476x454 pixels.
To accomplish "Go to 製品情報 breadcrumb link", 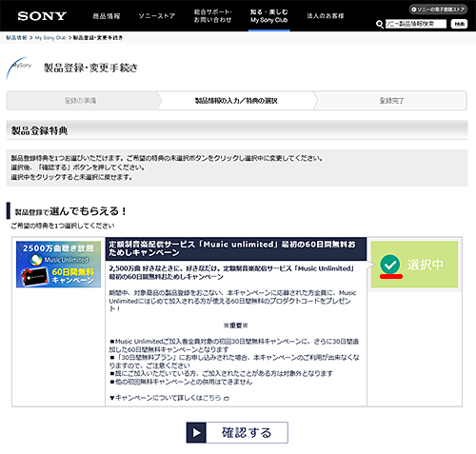I will 16,38.
